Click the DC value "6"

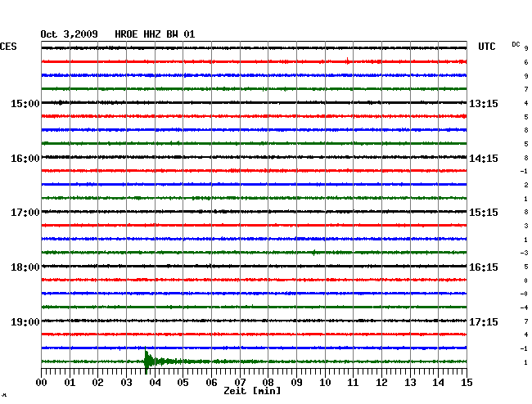pos(526,62)
